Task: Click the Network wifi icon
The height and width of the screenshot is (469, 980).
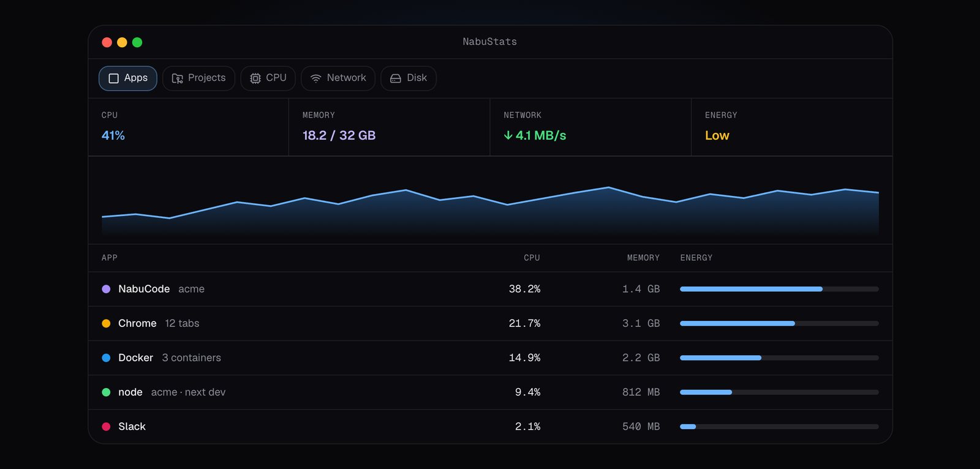Action: (316, 78)
